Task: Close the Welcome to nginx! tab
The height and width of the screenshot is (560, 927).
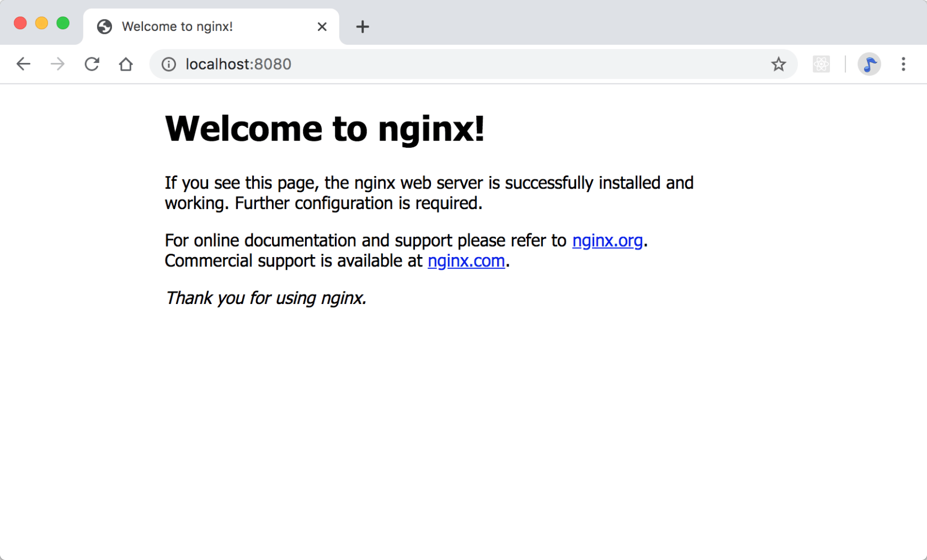Action: (322, 26)
